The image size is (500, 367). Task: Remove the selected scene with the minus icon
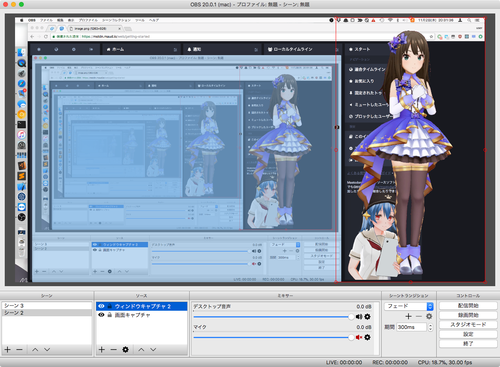coord(19,349)
